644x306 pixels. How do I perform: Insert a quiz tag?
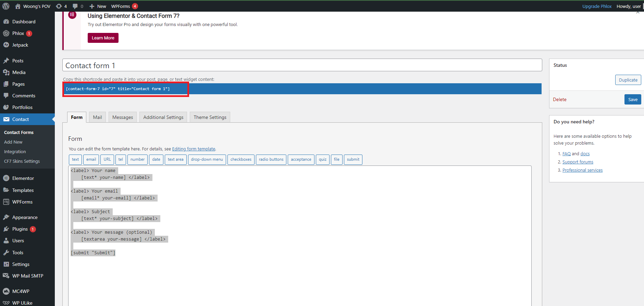click(x=323, y=159)
